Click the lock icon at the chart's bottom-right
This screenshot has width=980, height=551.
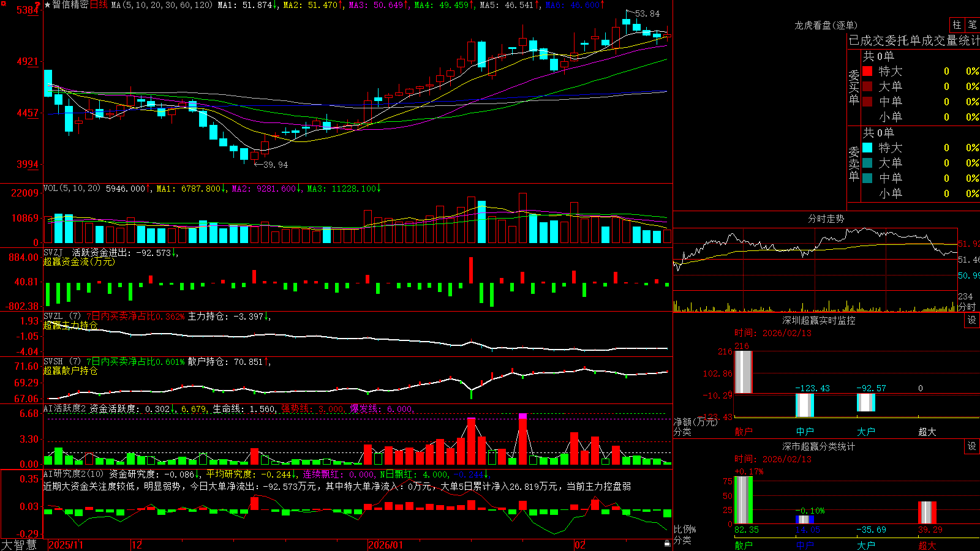coord(667,544)
